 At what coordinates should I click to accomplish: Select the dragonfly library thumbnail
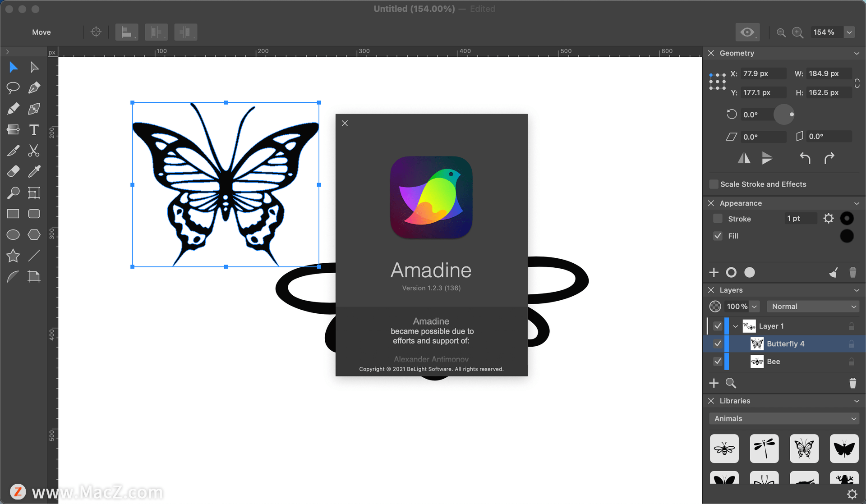(764, 449)
